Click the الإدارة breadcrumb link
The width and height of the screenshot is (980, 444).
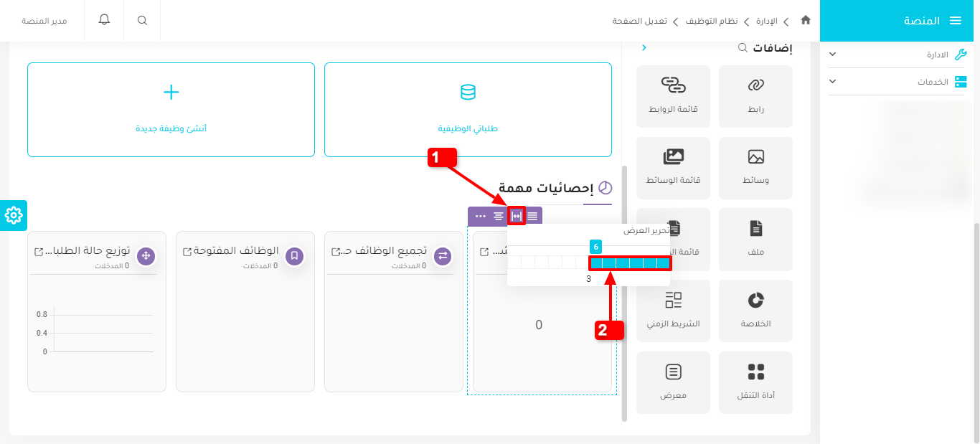(767, 21)
